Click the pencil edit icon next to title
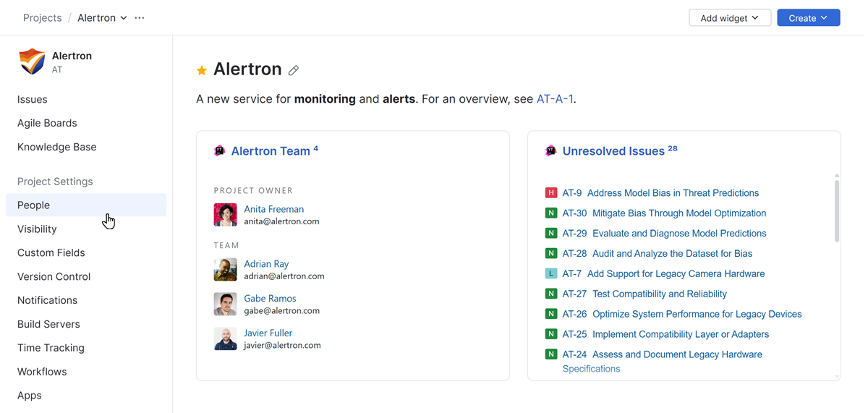 click(294, 70)
